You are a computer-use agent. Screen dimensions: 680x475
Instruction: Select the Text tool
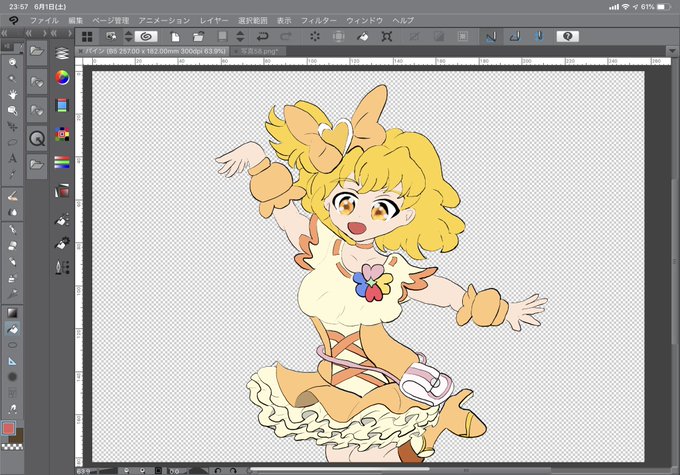click(13, 158)
